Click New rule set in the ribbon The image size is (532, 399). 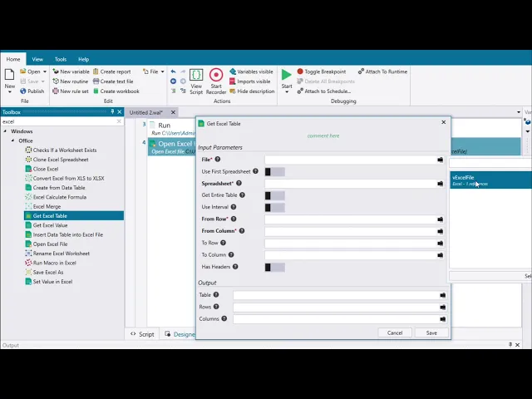[70, 91]
